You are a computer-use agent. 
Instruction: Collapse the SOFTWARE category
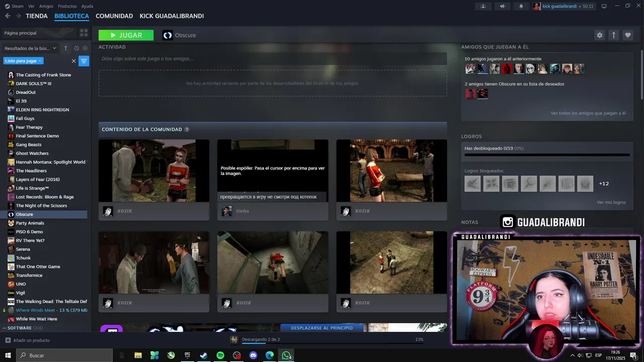click(x=5, y=328)
